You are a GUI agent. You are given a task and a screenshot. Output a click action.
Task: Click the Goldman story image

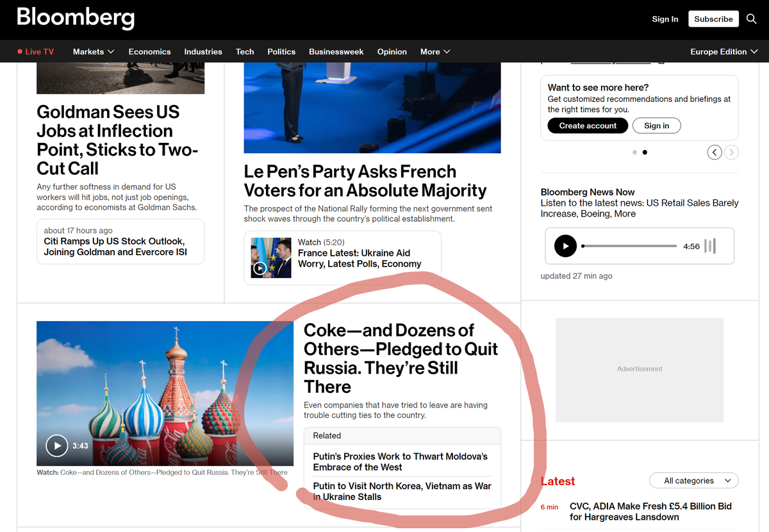click(120, 78)
